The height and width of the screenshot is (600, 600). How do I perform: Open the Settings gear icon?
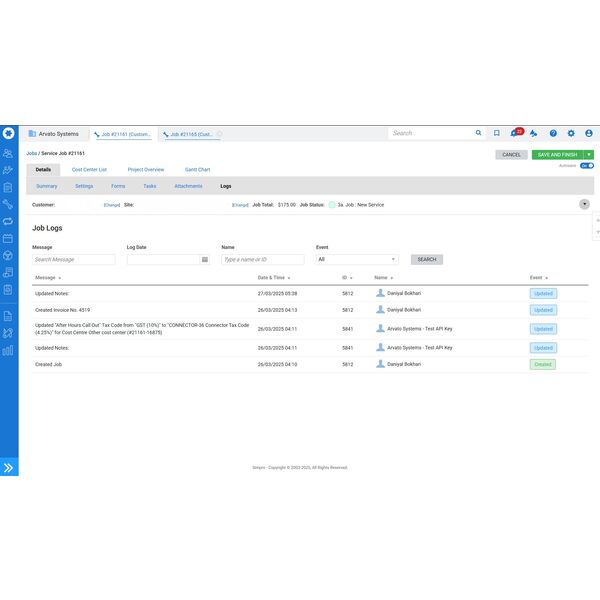(x=571, y=133)
